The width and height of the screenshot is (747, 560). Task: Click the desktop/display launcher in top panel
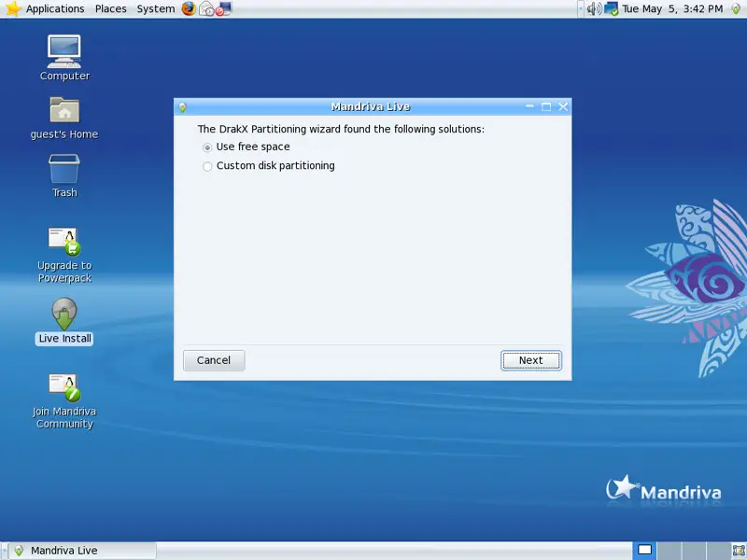pos(223,8)
